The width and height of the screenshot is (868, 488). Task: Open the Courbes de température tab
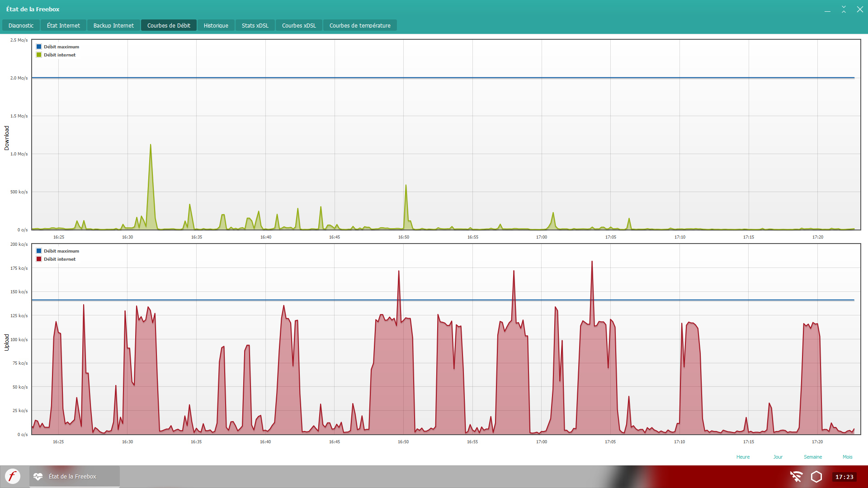tap(360, 25)
